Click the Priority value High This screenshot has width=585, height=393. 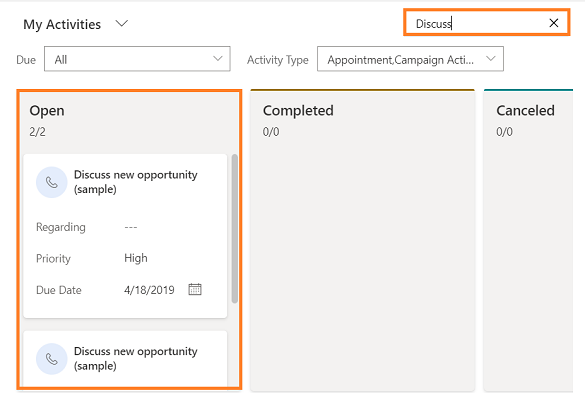tap(136, 258)
